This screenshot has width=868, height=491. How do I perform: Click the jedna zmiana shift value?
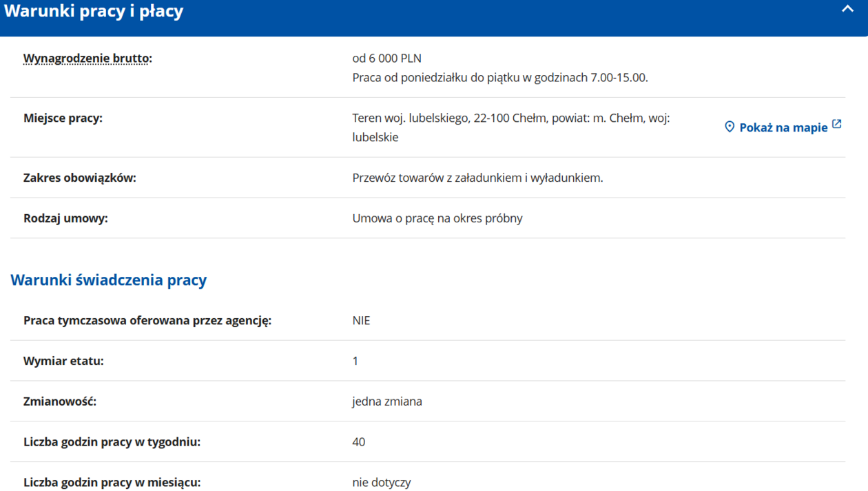[x=386, y=401]
